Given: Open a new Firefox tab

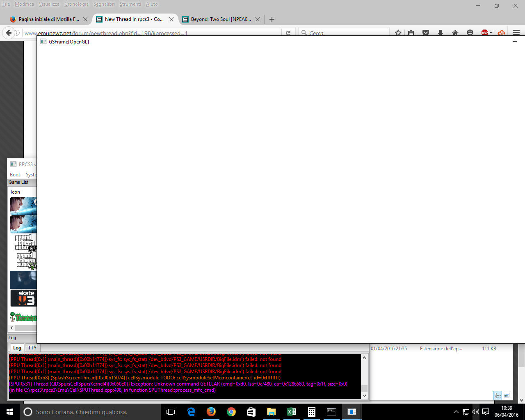Looking at the screenshot, I should pos(272,19).
